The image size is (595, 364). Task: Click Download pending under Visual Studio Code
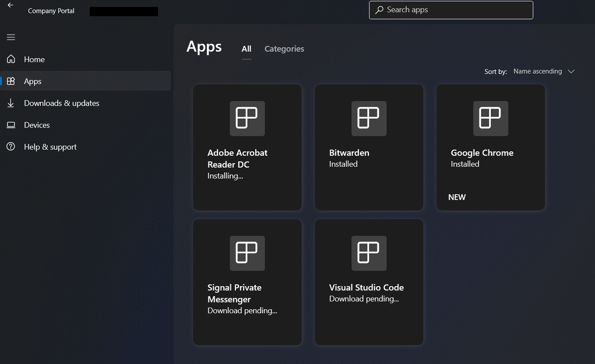click(x=364, y=299)
